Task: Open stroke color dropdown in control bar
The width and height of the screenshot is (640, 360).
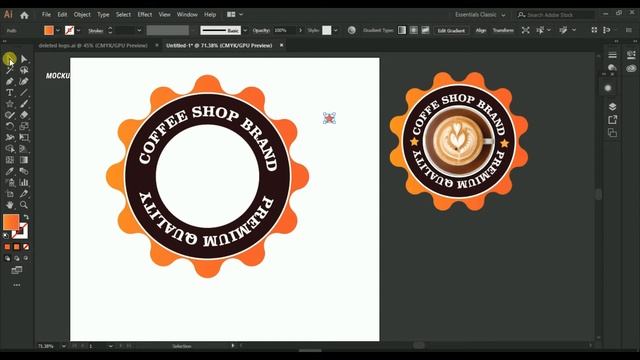Action: click(78, 30)
